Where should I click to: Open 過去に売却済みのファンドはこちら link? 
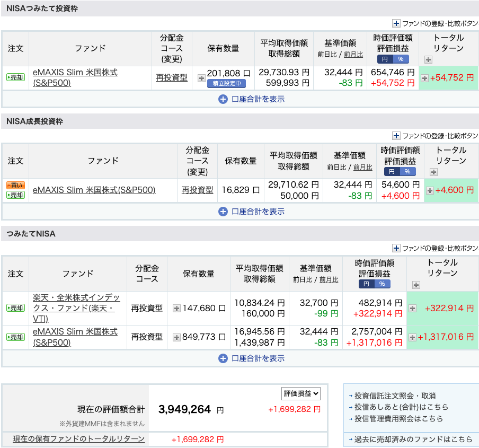coord(413,440)
